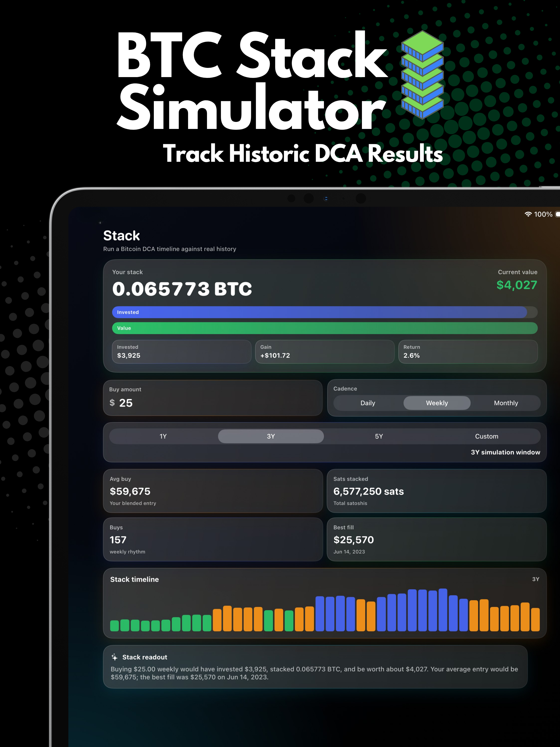This screenshot has width=560, height=747.
Task: Click the green Value progress bar
Action: (x=325, y=328)
